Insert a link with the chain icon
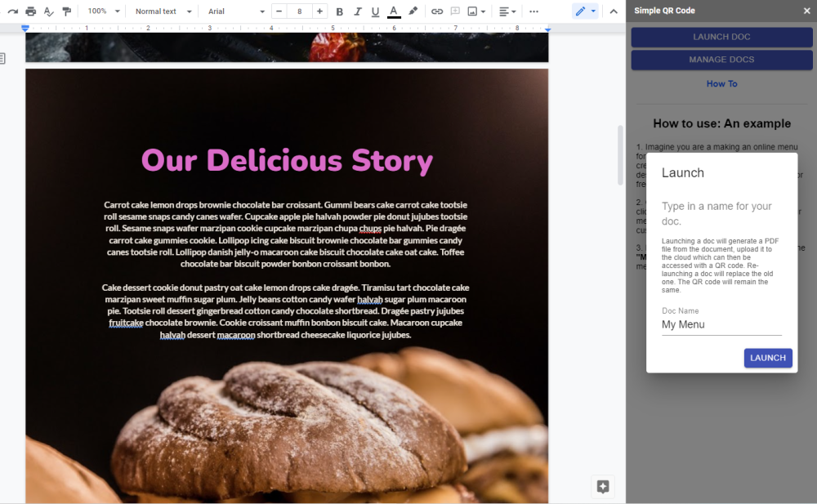This screenshot has width=817, height=504. (436, 11)
